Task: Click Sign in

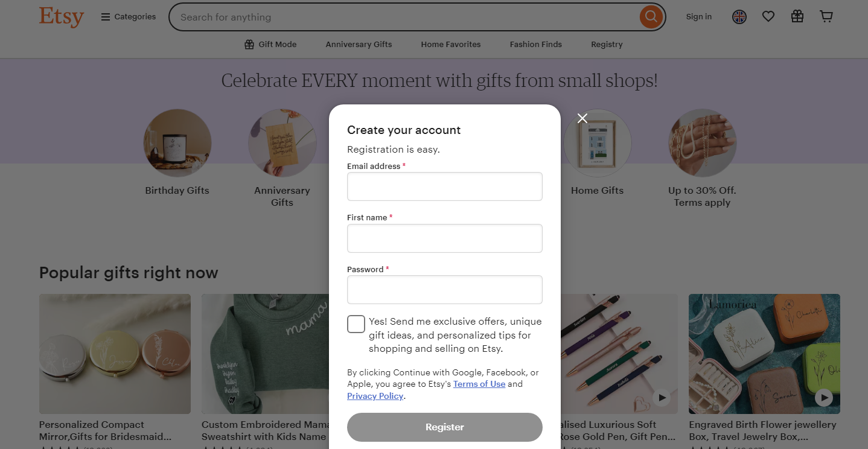Action: [698, 17]
